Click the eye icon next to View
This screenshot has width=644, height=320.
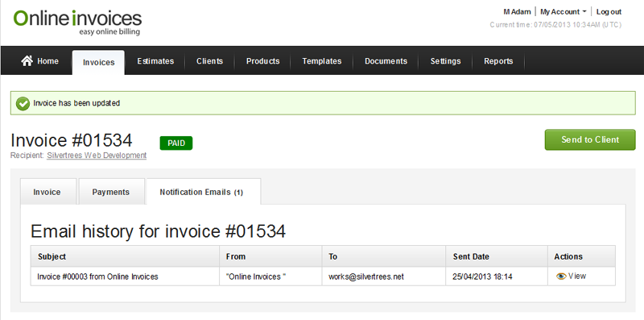560,276
